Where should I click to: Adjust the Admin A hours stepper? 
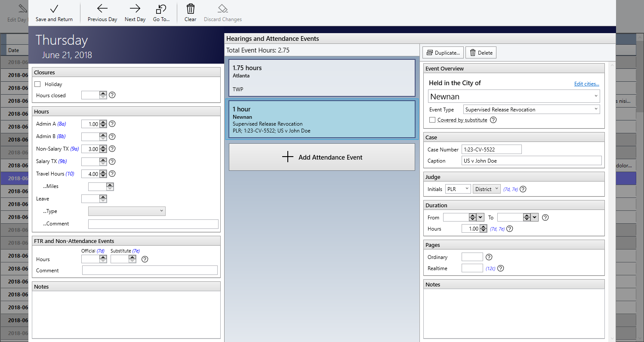103,124
